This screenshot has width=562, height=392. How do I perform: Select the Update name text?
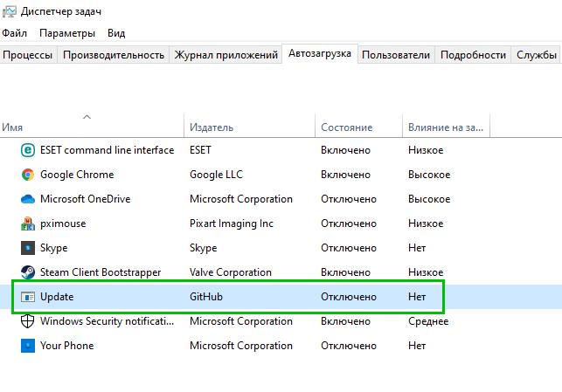57,297
